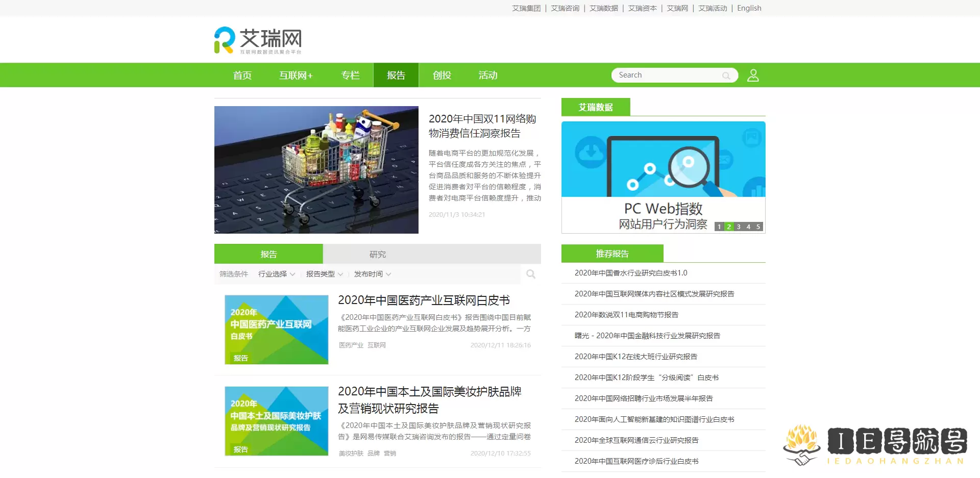Image resolution: width=980 pixels, height=478 pixels.
Task: Open the user account profile icon
Action: pyautogui.click(x=753, y=76)
